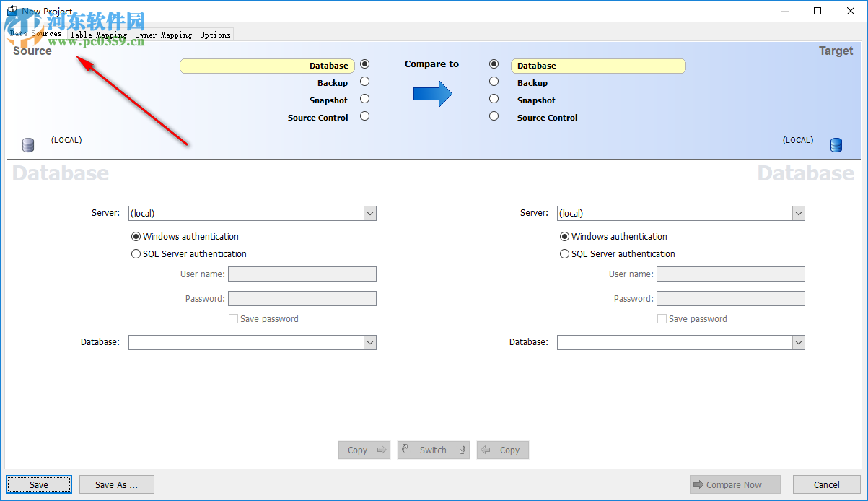
Task: Open the target Database dropdown
Action: (x=799, y=342)
